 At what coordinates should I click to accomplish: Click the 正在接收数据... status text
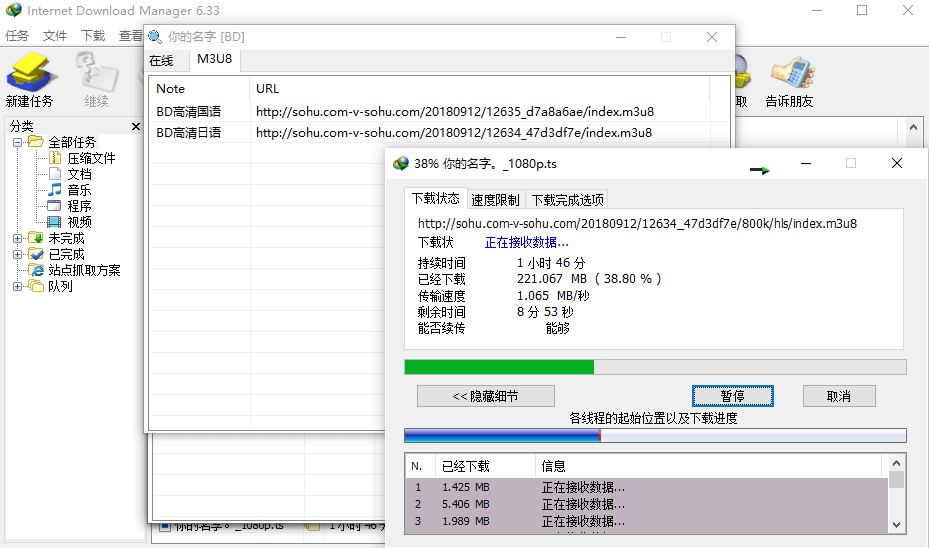coord(527,242)
